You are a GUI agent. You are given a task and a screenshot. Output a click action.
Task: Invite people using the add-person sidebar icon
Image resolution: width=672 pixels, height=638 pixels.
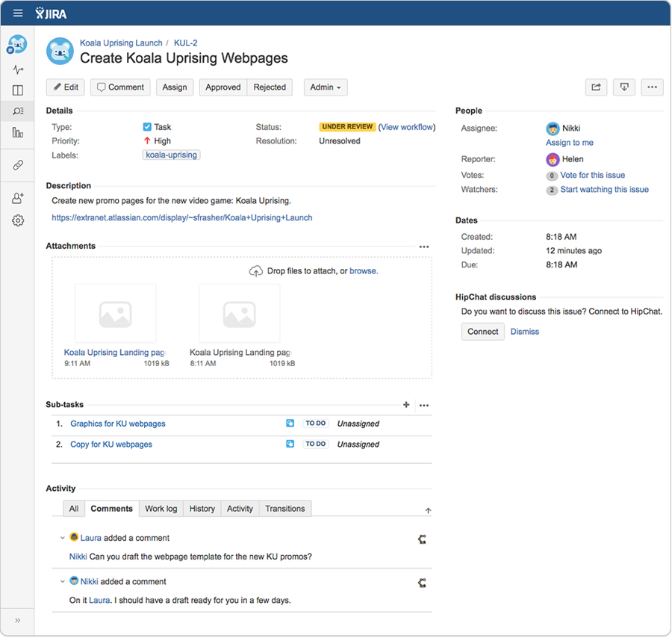pos(17,197)
